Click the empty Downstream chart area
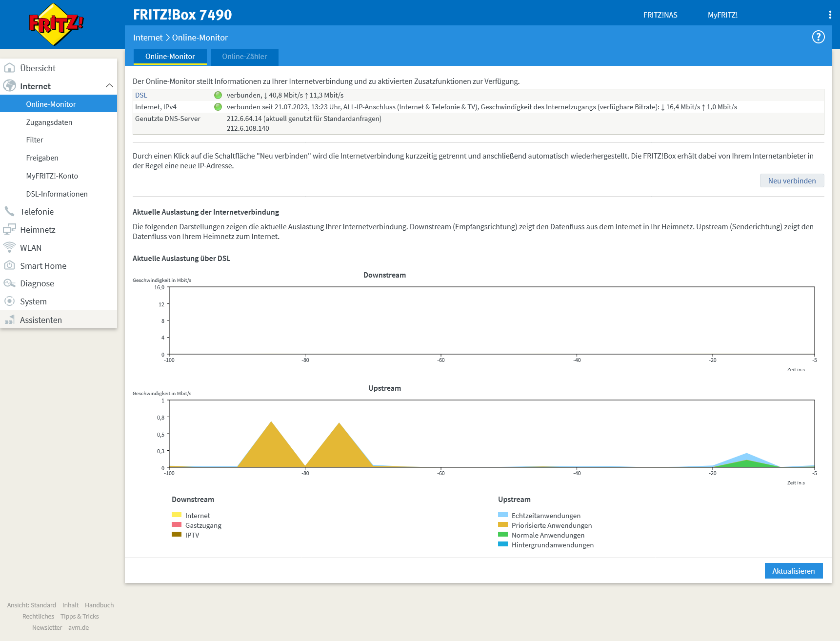Screen dimensions: 840x641 point(492,320)
